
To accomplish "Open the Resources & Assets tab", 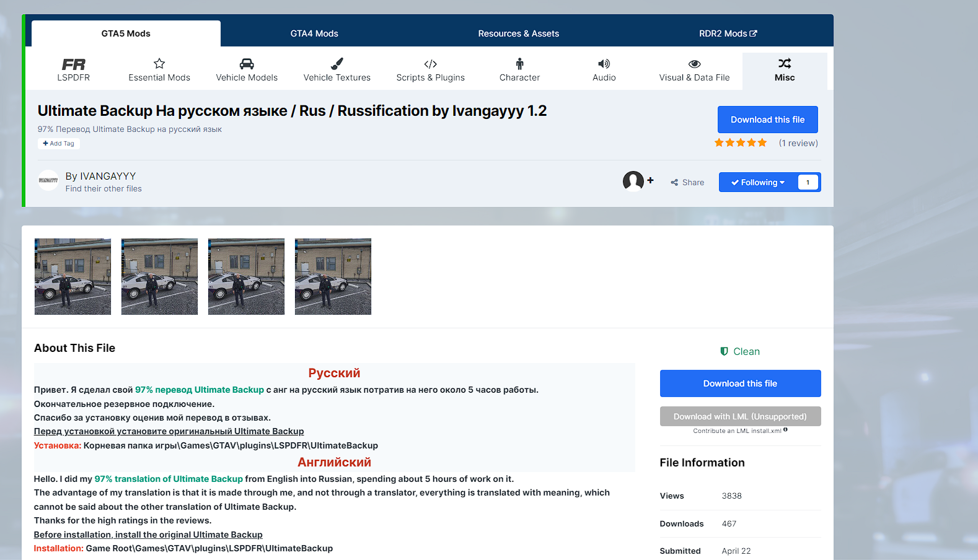I will (519, 33).
